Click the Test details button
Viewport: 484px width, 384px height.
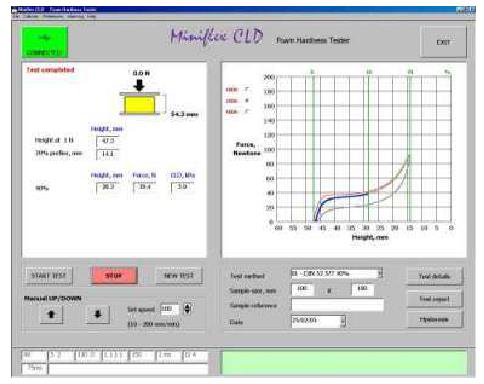[435, 276]
